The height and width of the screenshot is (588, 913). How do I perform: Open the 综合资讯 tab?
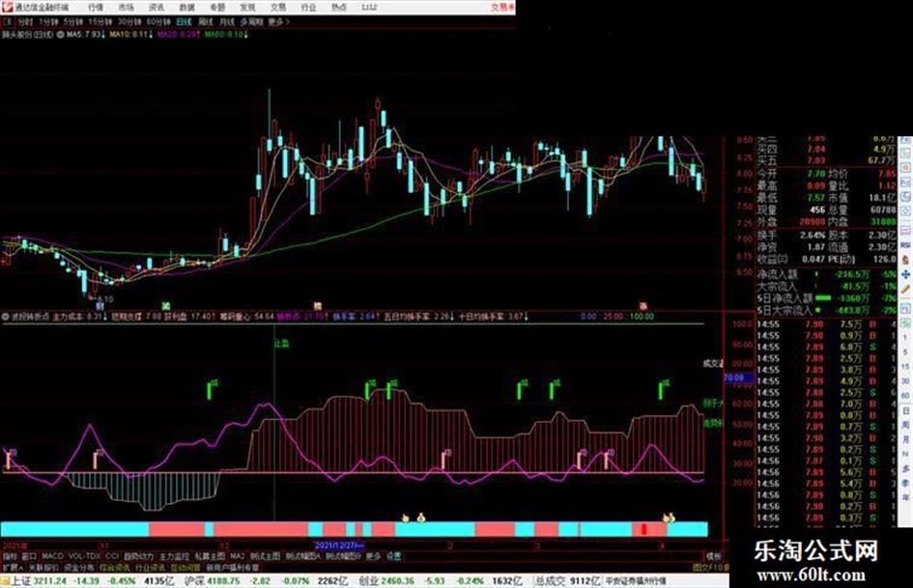pyautogui.click(x=115, y=567)
